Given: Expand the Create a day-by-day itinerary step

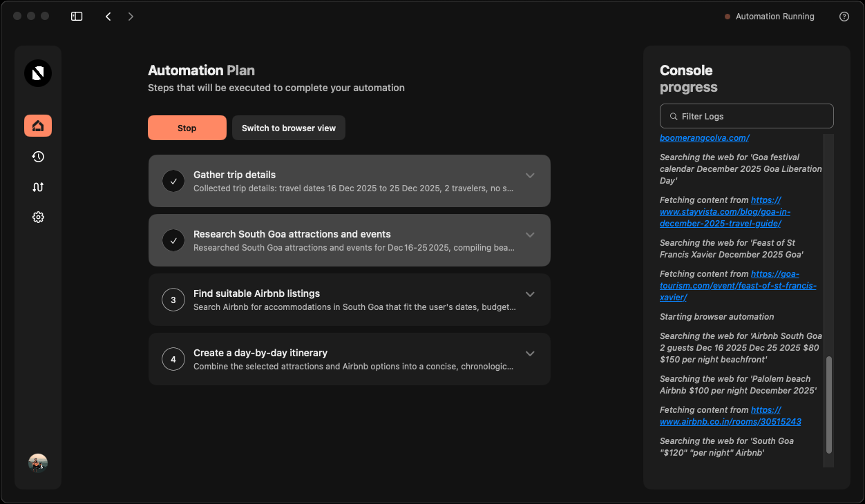Looking at the screenshot, I should 530,353.
